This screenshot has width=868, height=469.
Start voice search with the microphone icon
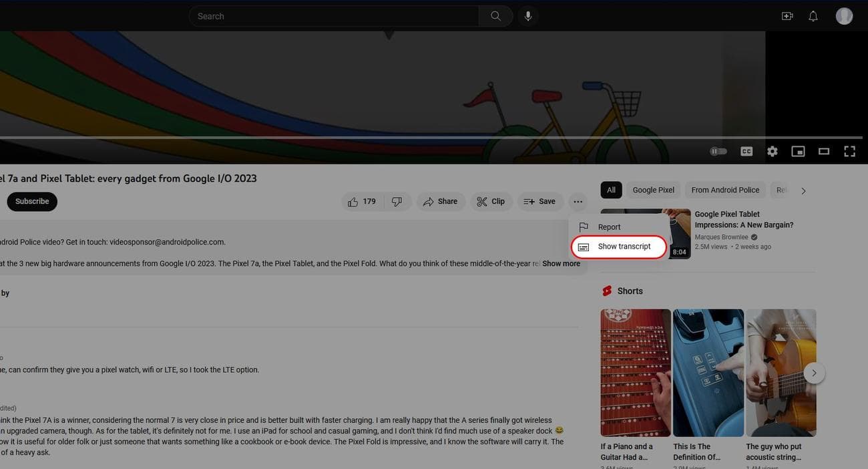point(528,16)
